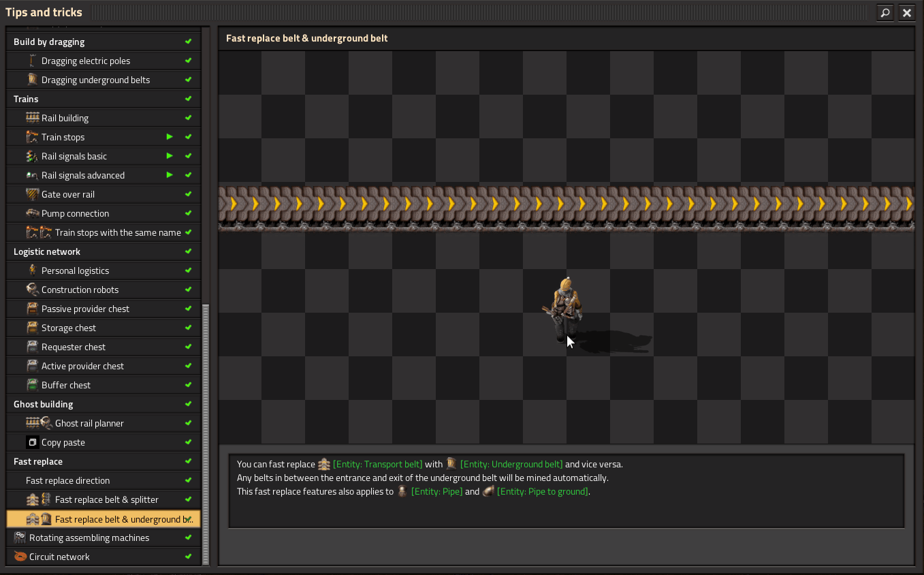Open the Requester chest tip

click(x=74, y=347)
